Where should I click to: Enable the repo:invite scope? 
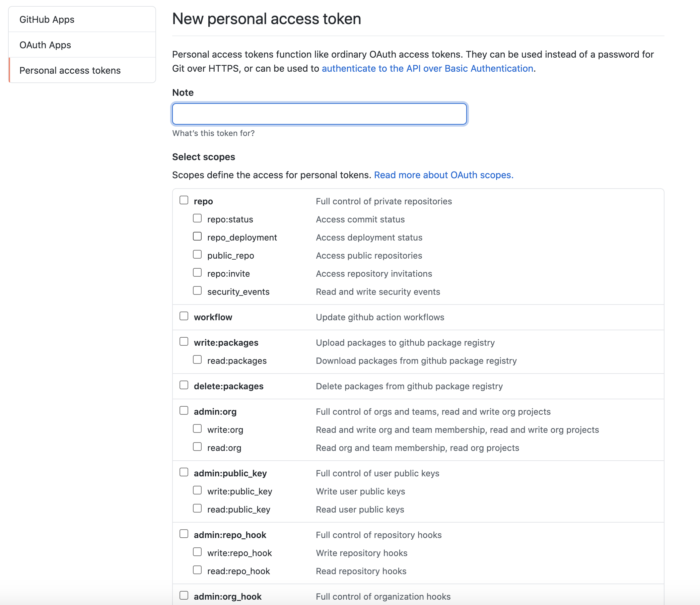(x=197, y=272)
